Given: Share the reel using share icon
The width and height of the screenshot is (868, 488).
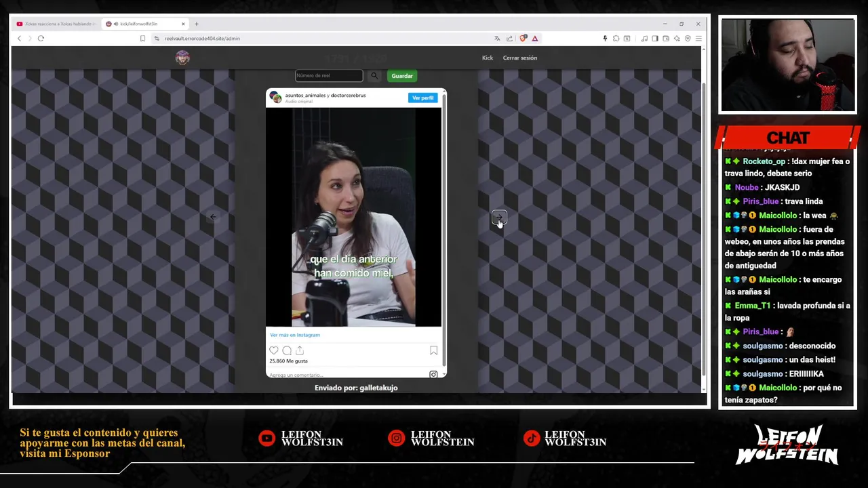Looking at the screenshot, I should coord(300,350).
